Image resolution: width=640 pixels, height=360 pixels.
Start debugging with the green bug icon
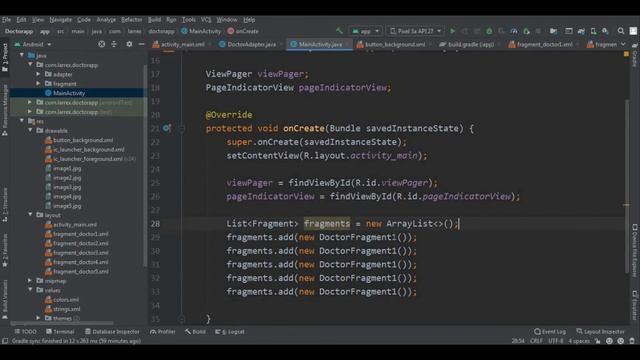[489, 31]
